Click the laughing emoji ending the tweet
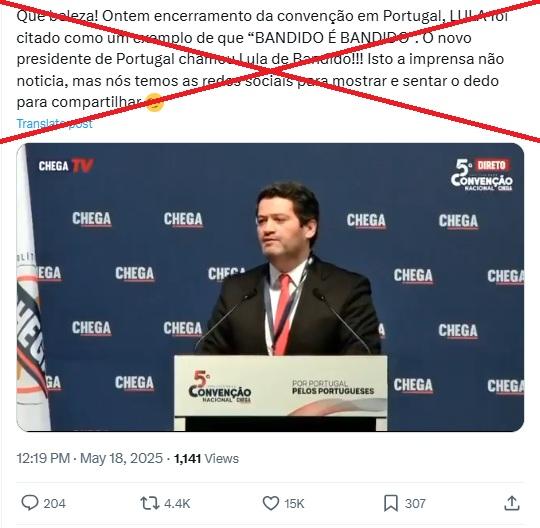Image resolution: width=540 pixels, height=528 pixels. [x=154, y=102]
